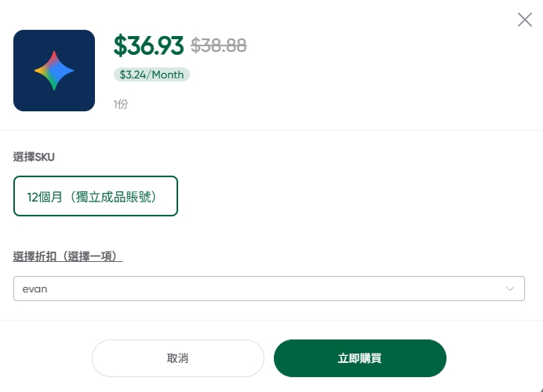The width and height of the screenshot is (543, 392).
Task: Click the $3.24/Month price badge
Action: coord(151,75)
